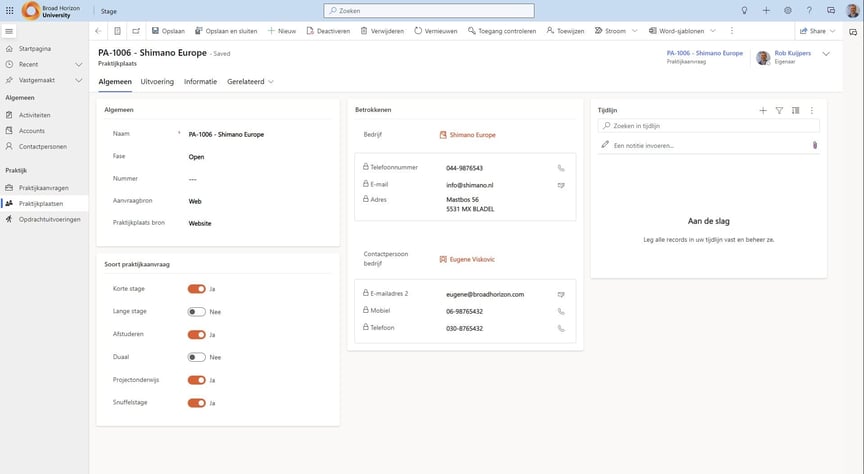Toggle the Afstuderen switch

click(197, 335)
